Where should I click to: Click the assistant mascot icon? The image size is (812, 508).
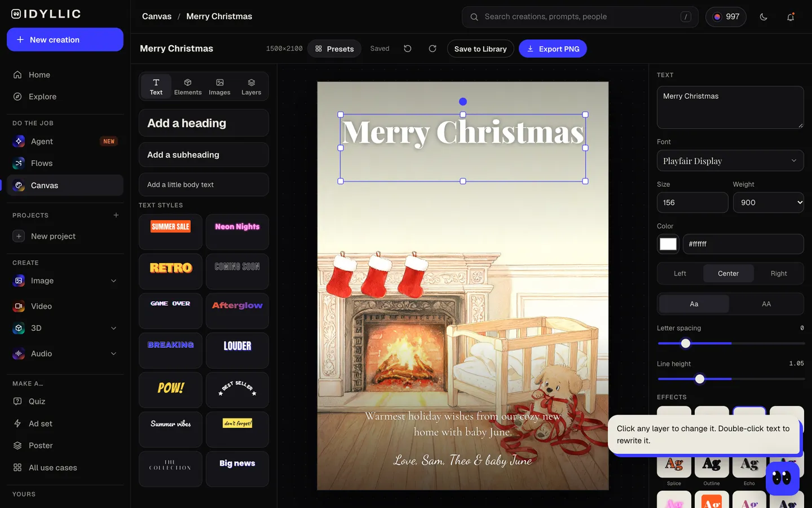pos(782,479)
